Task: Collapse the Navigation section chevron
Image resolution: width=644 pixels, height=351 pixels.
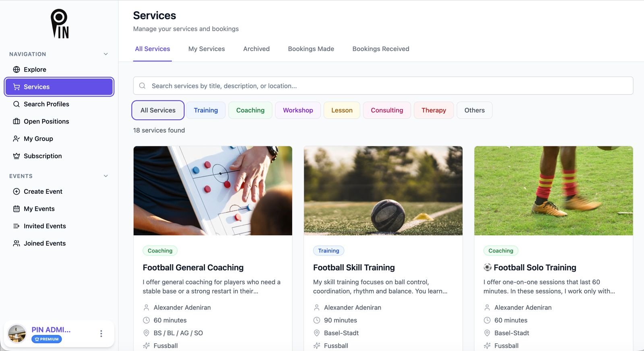Action: coord(106,54)
